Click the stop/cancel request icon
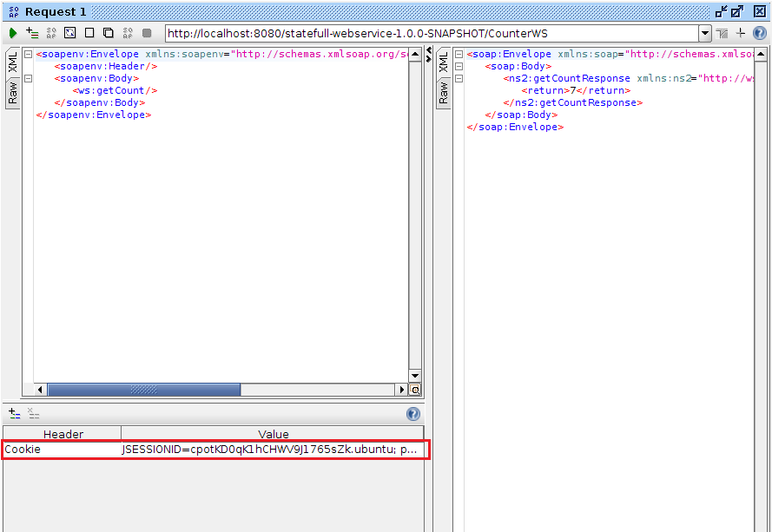The image size is (772, 532). pos(147,33)
